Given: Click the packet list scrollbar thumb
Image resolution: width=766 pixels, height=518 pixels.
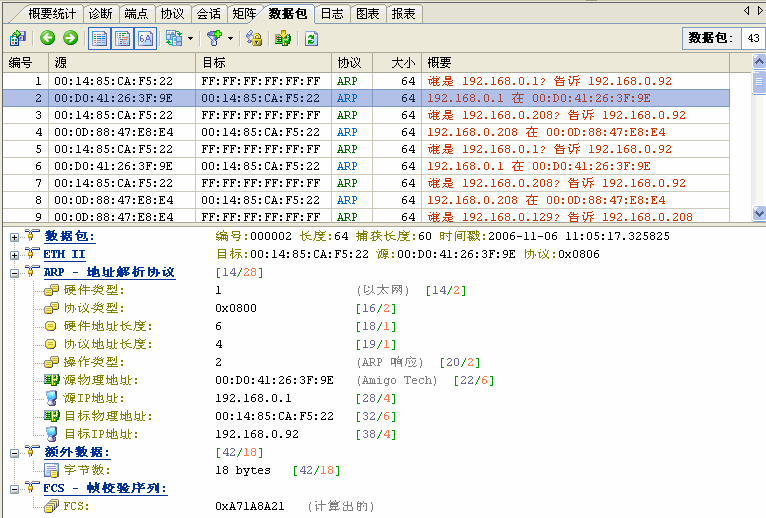Looking at the screenshot, I should pyautogui.click(x=759, y=81).
